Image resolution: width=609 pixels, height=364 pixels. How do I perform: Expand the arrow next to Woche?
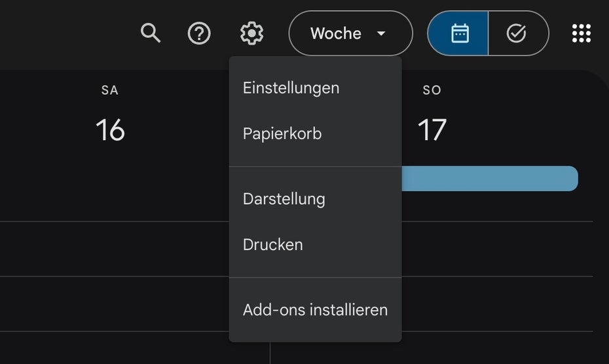[381, 34]
